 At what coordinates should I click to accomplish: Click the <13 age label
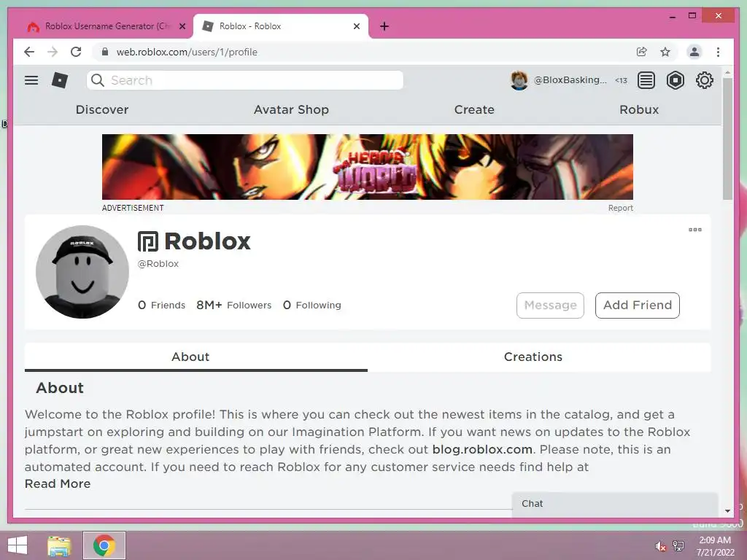click(621, 80)
